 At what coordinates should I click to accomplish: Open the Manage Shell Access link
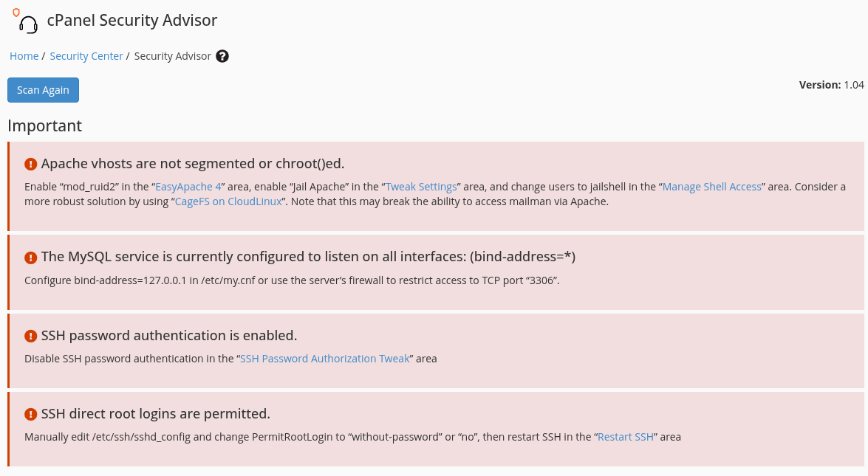[x=712, y=187]
